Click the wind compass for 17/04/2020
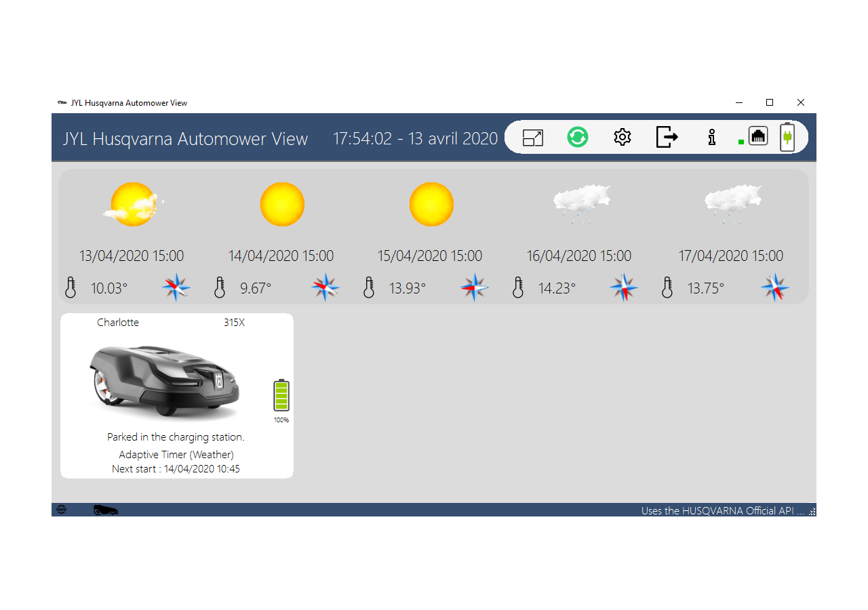This screenshot has height=610, width=868. [x=775, y=287]
